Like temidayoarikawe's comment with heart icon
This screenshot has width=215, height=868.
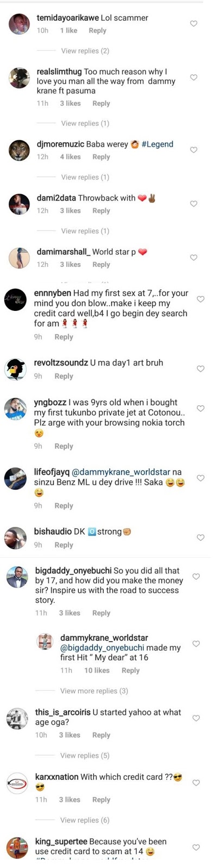pos(193,24)
